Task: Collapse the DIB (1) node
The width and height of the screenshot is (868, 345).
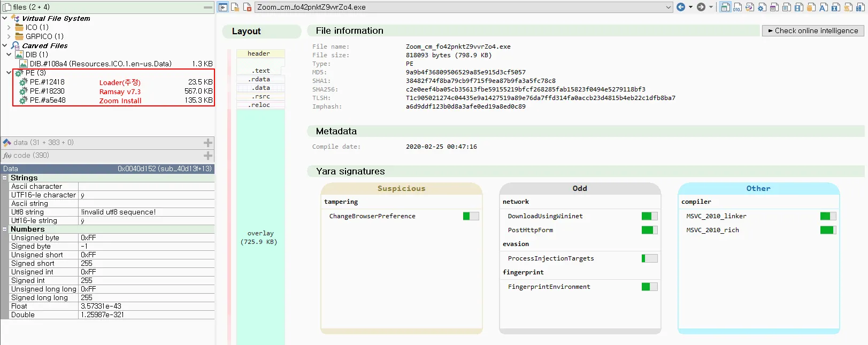Action: click(9, 55)
